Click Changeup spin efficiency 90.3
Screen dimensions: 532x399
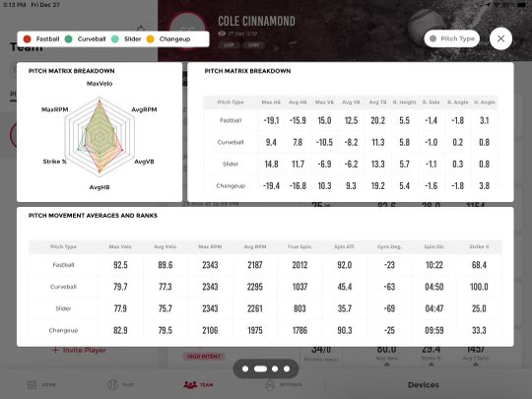tap(345, 330)
